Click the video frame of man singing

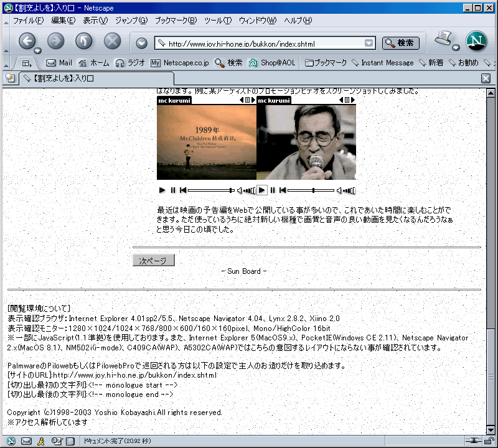point(306,142)
